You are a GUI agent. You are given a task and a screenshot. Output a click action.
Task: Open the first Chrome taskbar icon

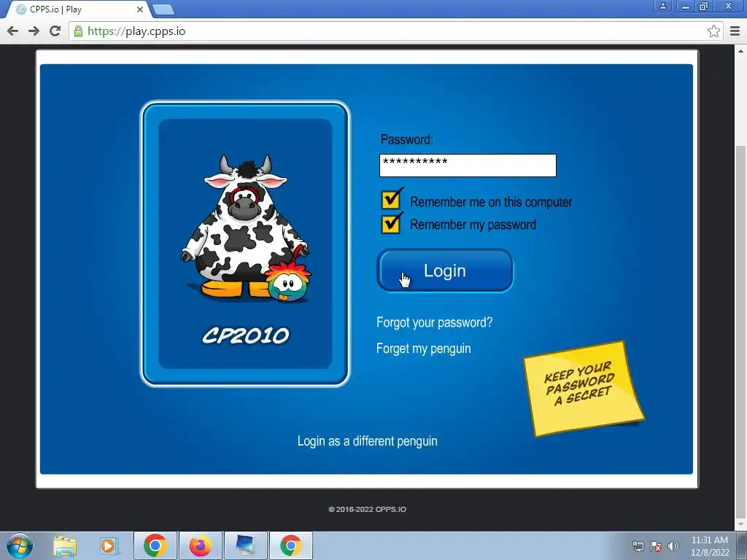click(x=155, y=545)
